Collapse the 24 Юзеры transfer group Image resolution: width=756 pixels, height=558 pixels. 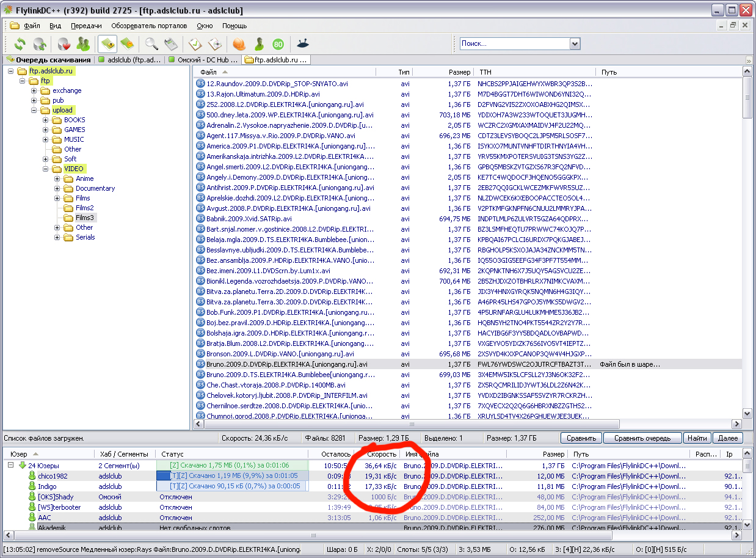click(11, 465)
